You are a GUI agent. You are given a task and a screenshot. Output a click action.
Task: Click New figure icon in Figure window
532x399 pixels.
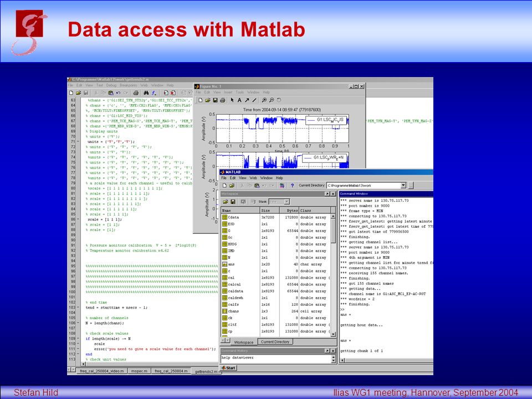click(x=200, y=100)
